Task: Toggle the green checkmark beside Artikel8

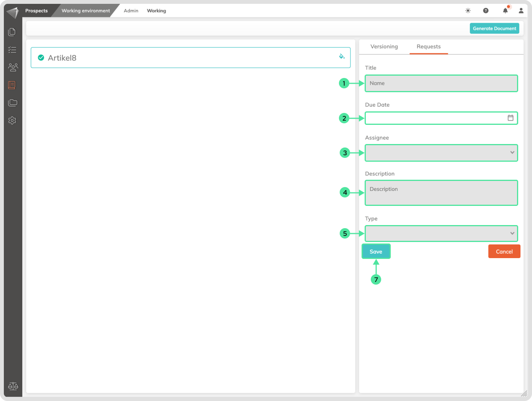Action: point(41,58)
